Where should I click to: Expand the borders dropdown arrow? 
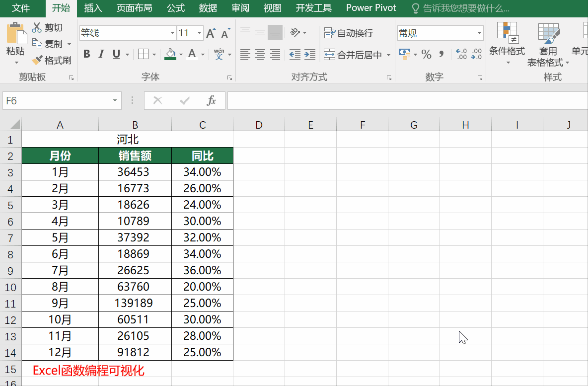(154, 54)
